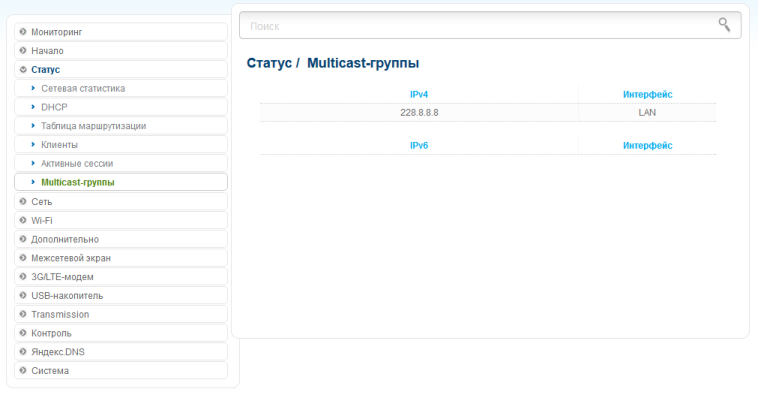This screenshot has width=758, height=395.
Task: Click the DHCP bullet arrow
Action: [33, 107]
